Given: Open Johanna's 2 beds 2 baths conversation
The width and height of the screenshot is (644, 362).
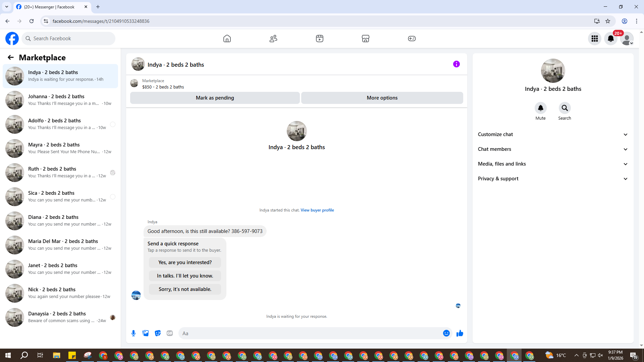Looking at the screenshot, I should [x=60, y=100].
